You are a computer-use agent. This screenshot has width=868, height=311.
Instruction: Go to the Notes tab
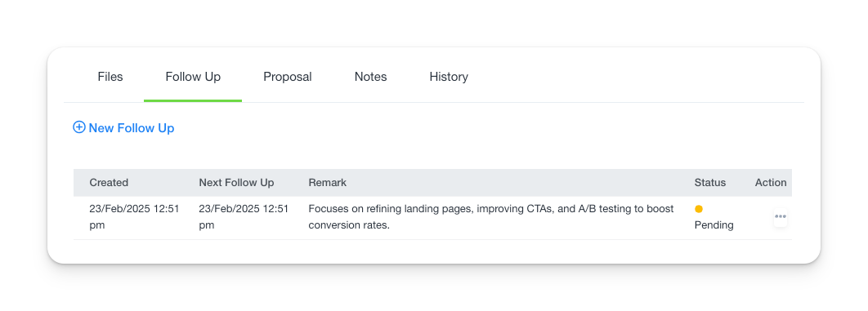click(370, 77)
